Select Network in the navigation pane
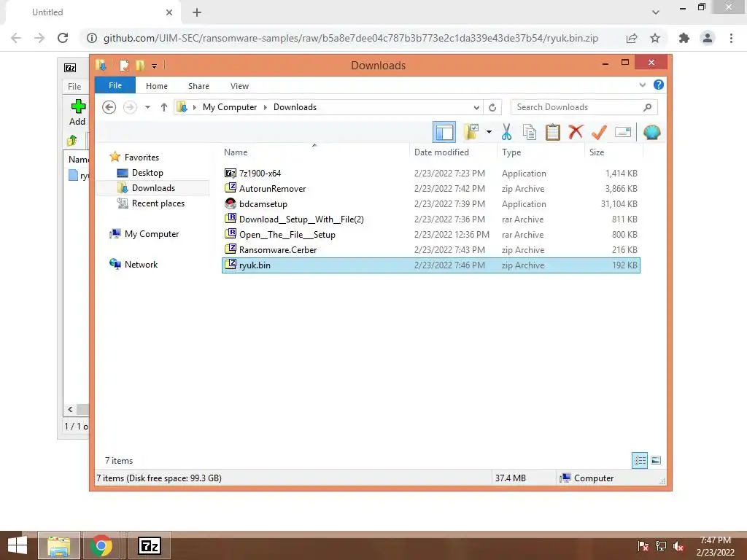Screen dimensions: 747x560 coord(141,264)
